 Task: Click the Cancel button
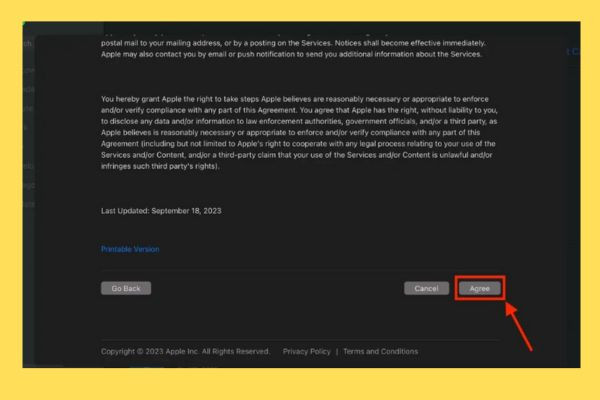tap(426, 288)
